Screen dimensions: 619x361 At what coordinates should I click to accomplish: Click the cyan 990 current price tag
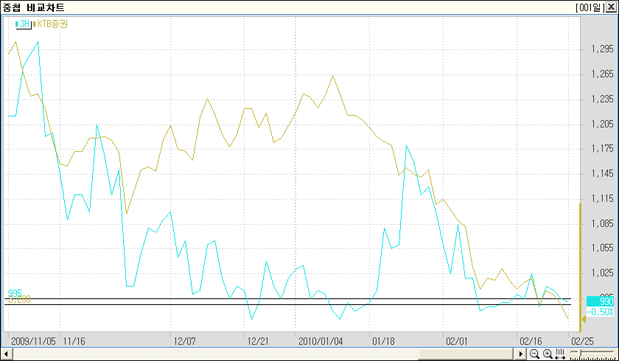(600, 302)
